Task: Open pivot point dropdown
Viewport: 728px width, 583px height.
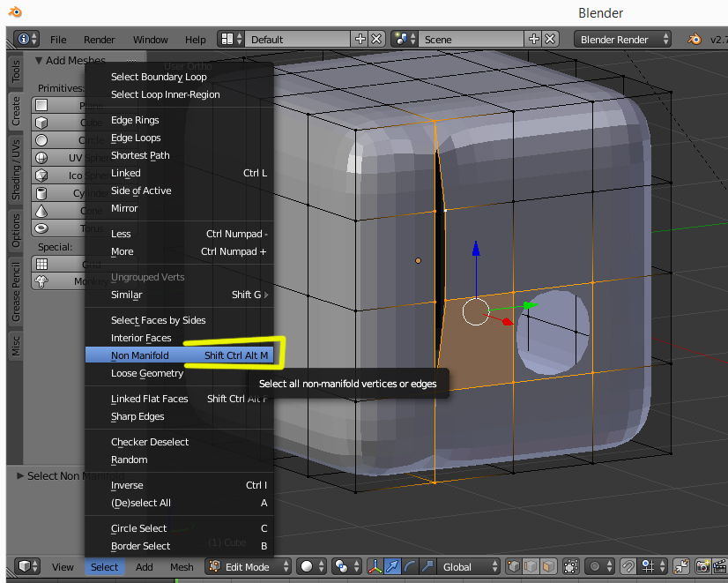Action: point(346,566)
